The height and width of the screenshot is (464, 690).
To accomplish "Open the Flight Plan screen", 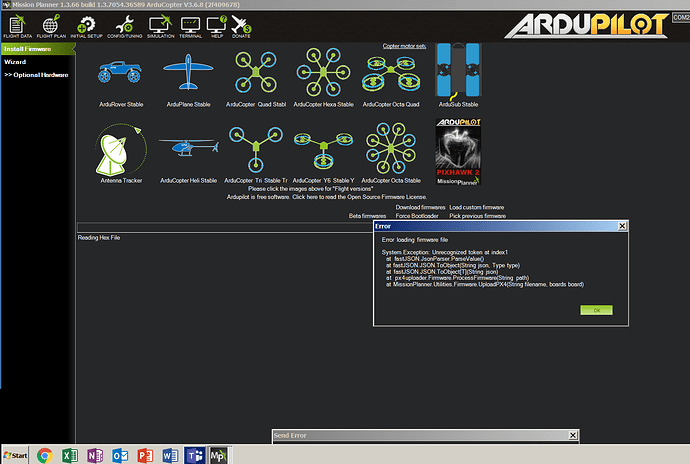I will [51, 26].
